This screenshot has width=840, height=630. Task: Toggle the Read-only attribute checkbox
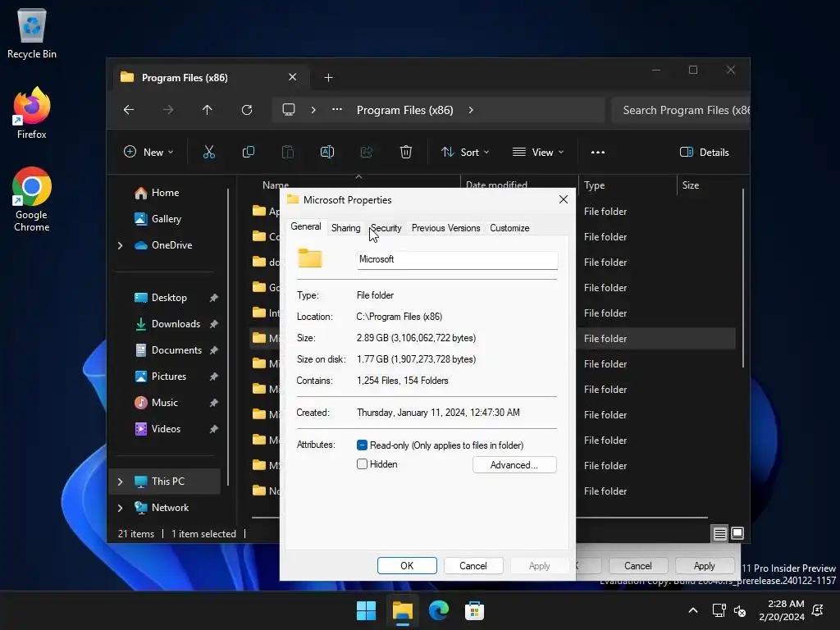point(362,445)
